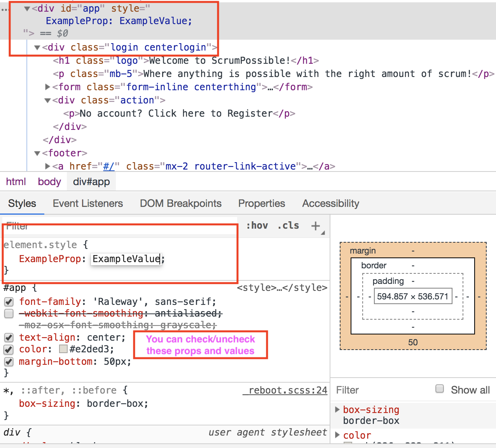This screenshot has height=448, width=496.
Task: Click the 594.857 × 536.571 content box
Action: (x=413, y=296)
